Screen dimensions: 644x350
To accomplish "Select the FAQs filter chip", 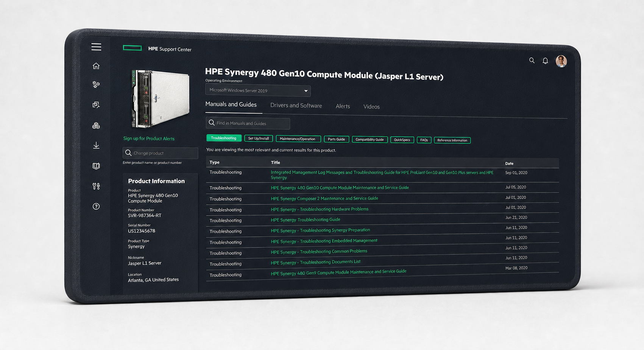I will (424, 140).
